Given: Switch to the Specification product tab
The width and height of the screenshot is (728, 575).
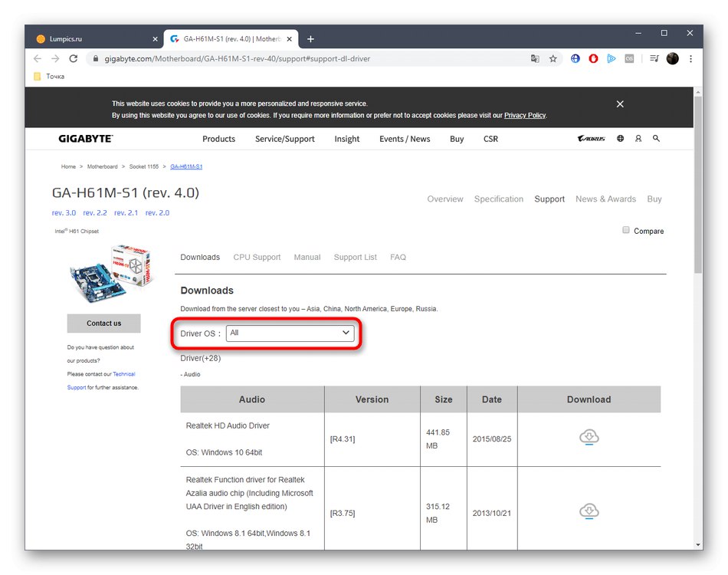Looking at the screenshot, I should [499, 199].
